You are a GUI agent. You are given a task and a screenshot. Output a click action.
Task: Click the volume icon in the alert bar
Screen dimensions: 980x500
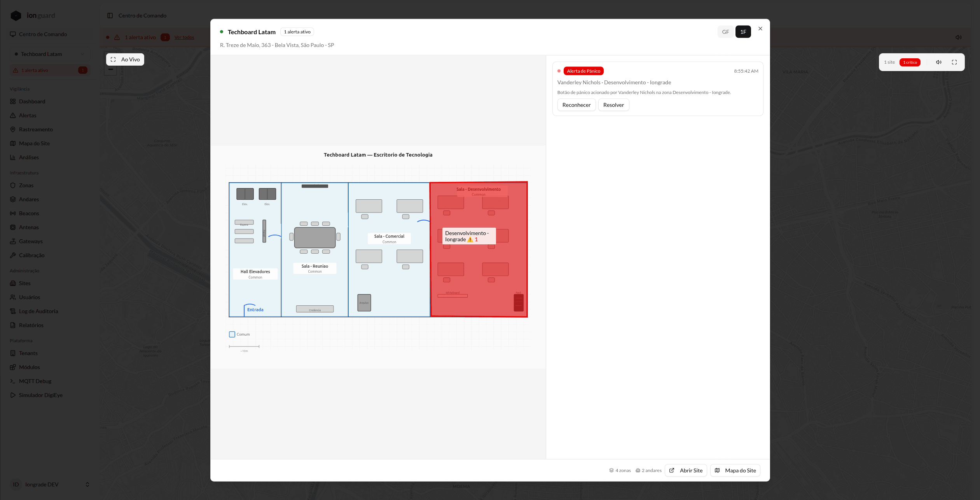[x=958, y=37]
